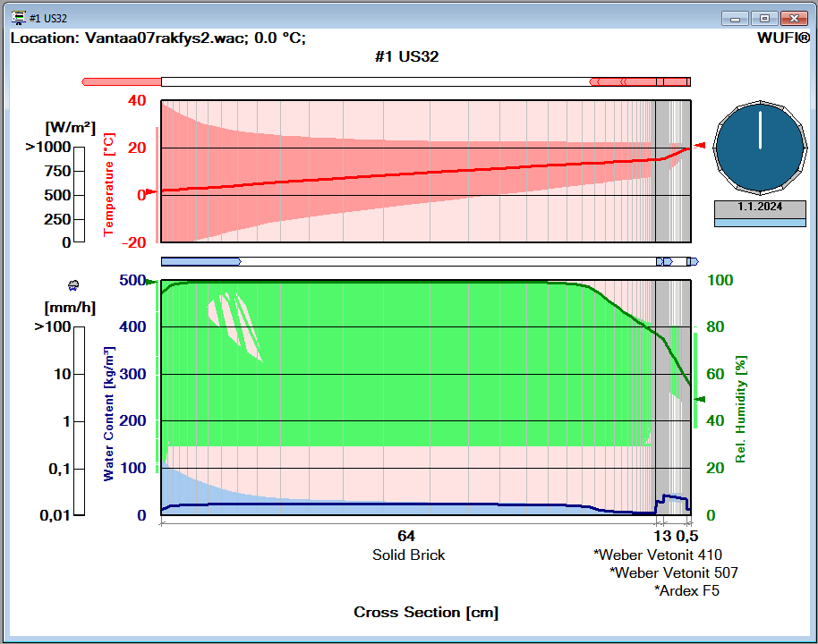Click the Weber Vetonit 507 layer label
The width and height of the screenshot is (818, 644).
click(x=673, y=572)
